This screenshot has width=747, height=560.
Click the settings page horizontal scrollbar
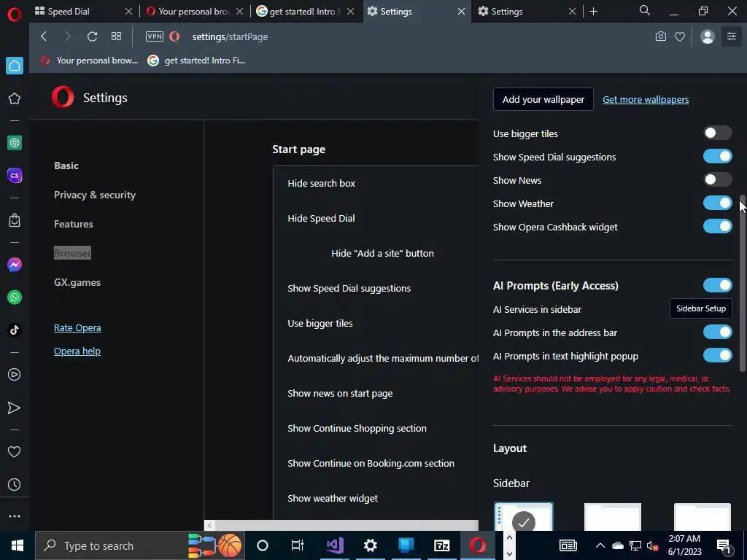[347, 525]
